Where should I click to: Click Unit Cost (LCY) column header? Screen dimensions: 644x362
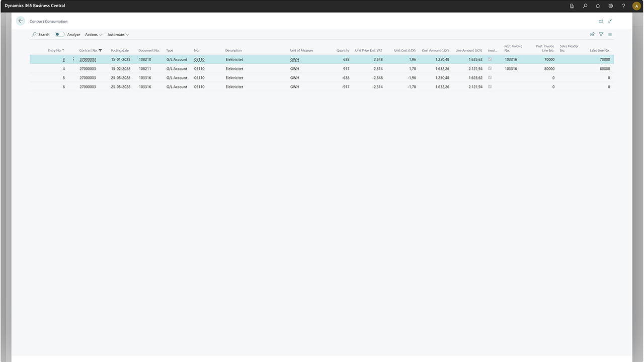(405, 50)
